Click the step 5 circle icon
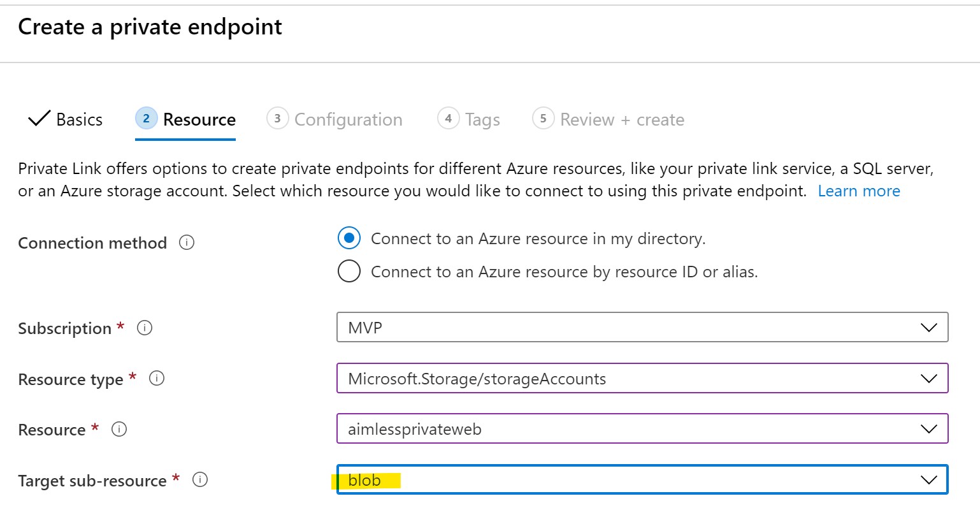This screenshot has width=980, height=524. (x=543, y=118)
